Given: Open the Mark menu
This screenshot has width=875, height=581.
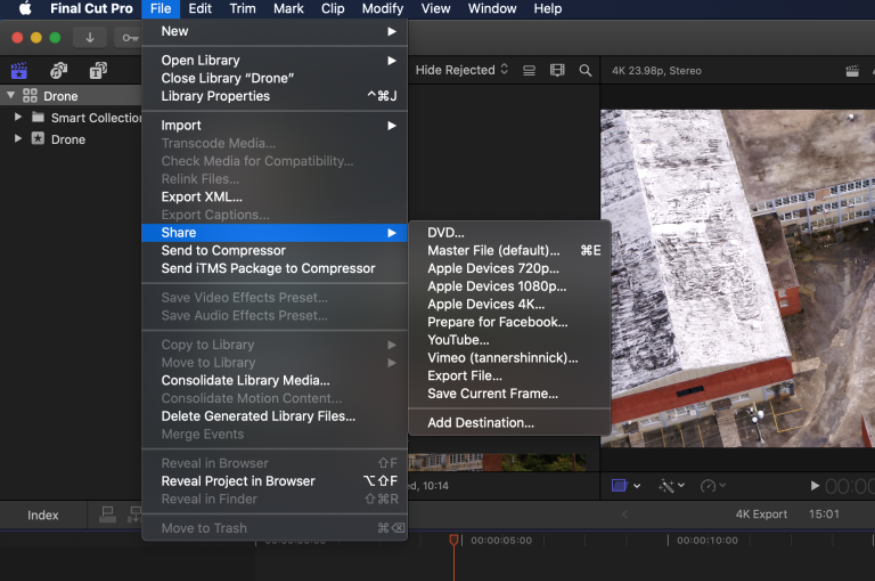Looking at the screenshot, I should tap(289, 8).
